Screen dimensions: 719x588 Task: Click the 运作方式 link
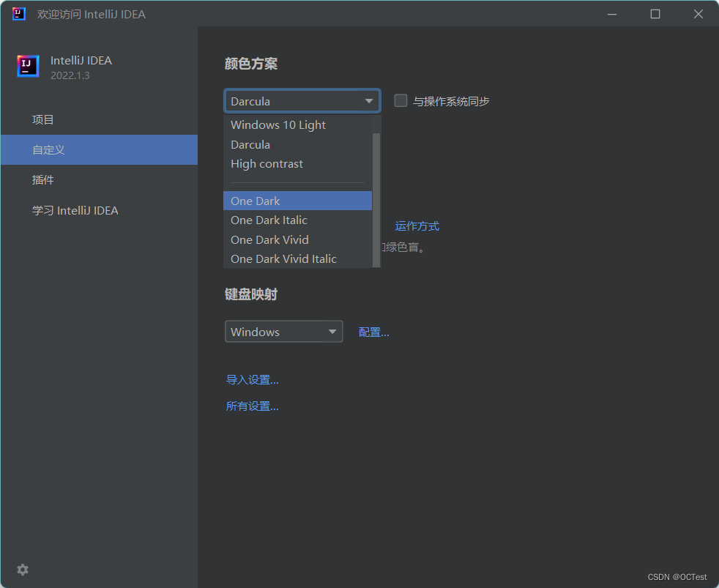pos(417,226)
